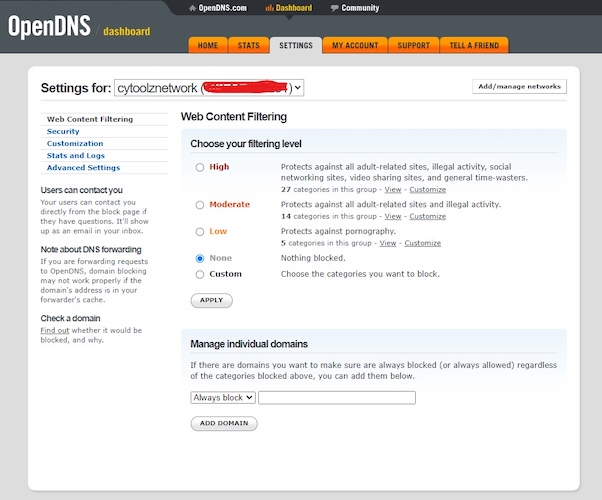Open the TELL A FRIEND tab
This screenshot has width=602, height=500.
(x=474, y=45)
